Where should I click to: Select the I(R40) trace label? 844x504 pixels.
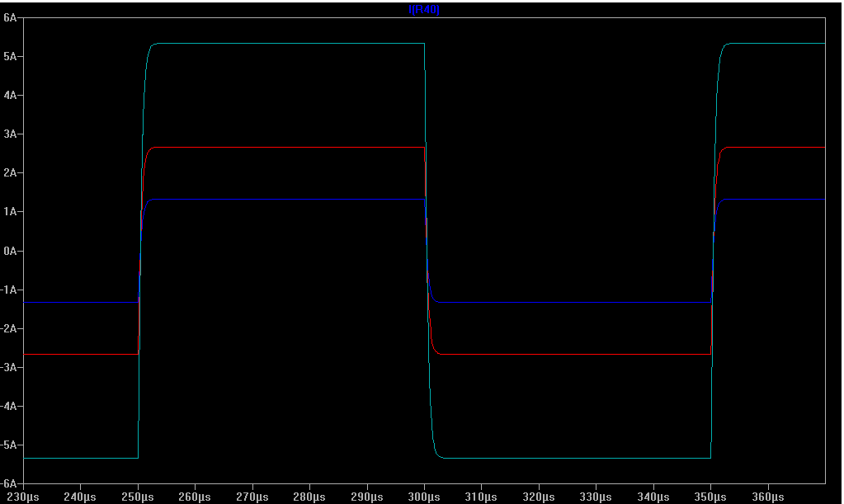pyautogui.click(x=424, y=10)
